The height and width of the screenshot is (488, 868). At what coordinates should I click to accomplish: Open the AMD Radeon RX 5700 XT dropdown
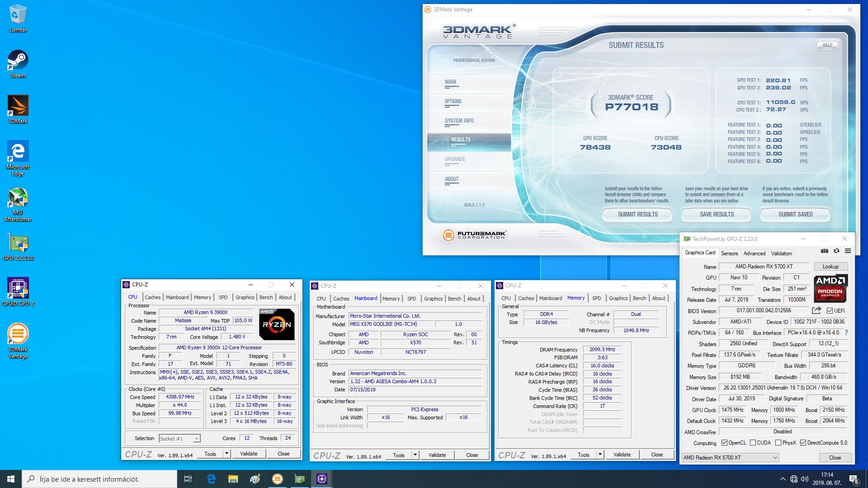click(775, 458)
